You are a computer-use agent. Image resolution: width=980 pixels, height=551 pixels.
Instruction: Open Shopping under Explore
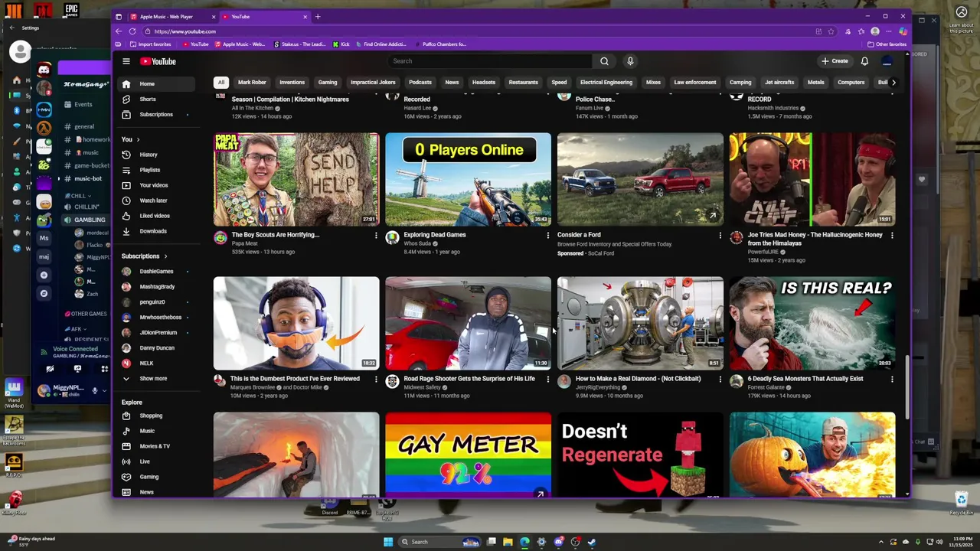[151, 416]
